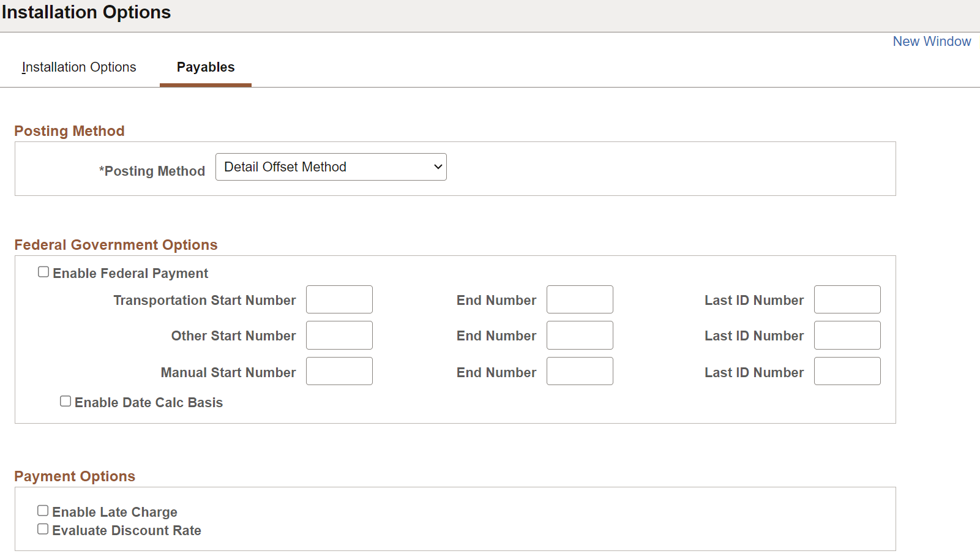Click the Transportation Start Number field

(339, 299)
